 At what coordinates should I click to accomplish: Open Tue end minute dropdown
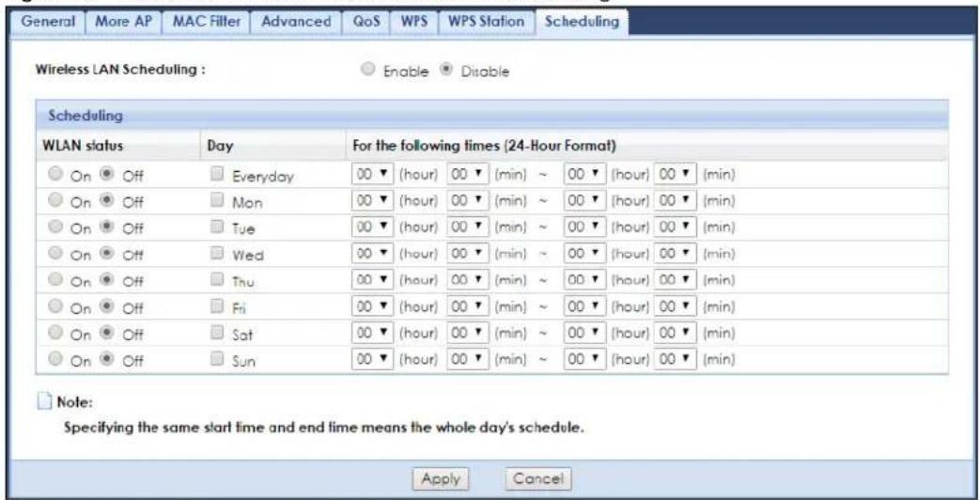pos(675,227)
